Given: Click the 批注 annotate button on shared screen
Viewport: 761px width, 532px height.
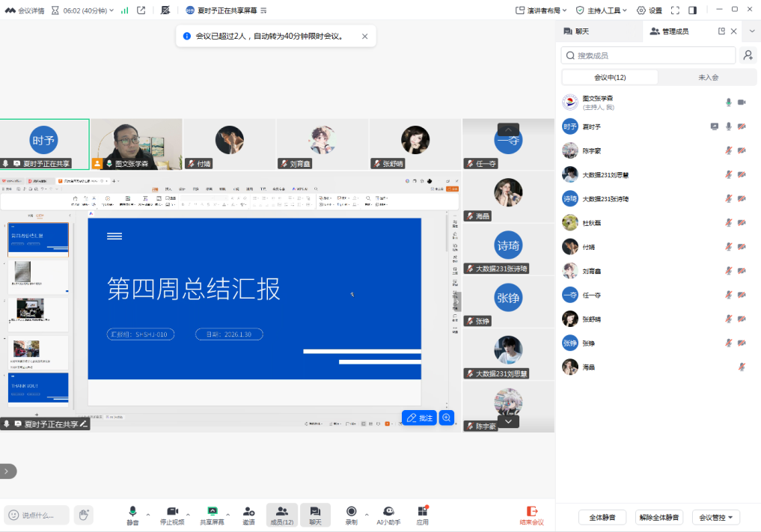Looking at the screenshot, I should 419,418.
